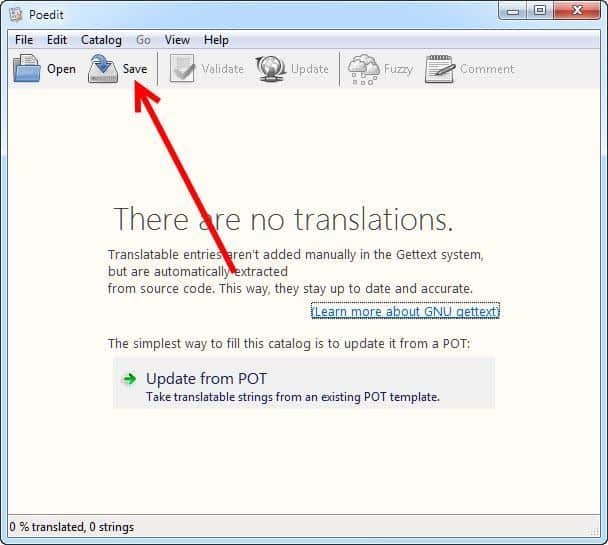
Task: Click 'Take translatable strings from an existing POT template.' text
Action: click(x=293, y=397)
